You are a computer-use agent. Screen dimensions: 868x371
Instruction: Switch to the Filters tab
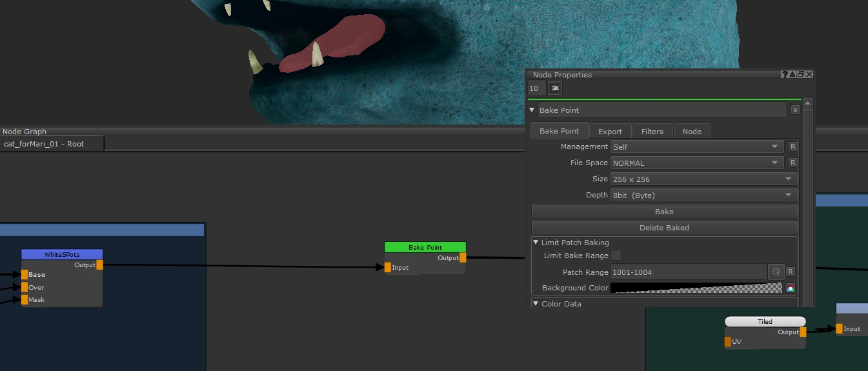(x=652, y=131)
